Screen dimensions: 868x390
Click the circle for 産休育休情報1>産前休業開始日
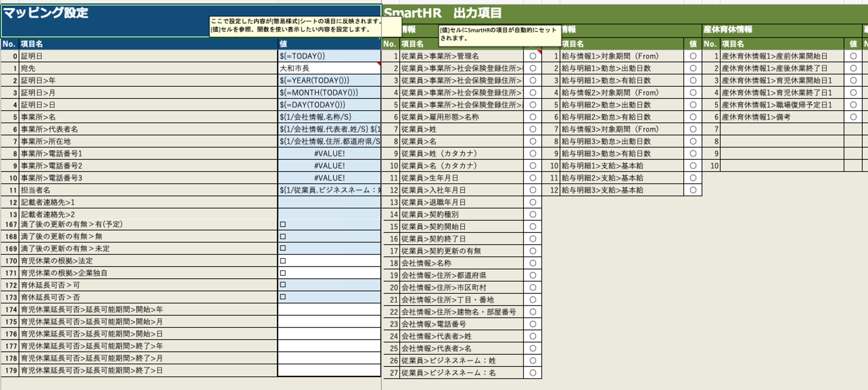pyautogui.click(x=853, y=56)
